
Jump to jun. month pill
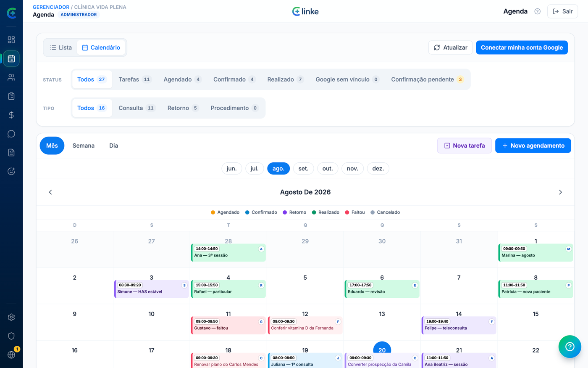pos(231,169)
